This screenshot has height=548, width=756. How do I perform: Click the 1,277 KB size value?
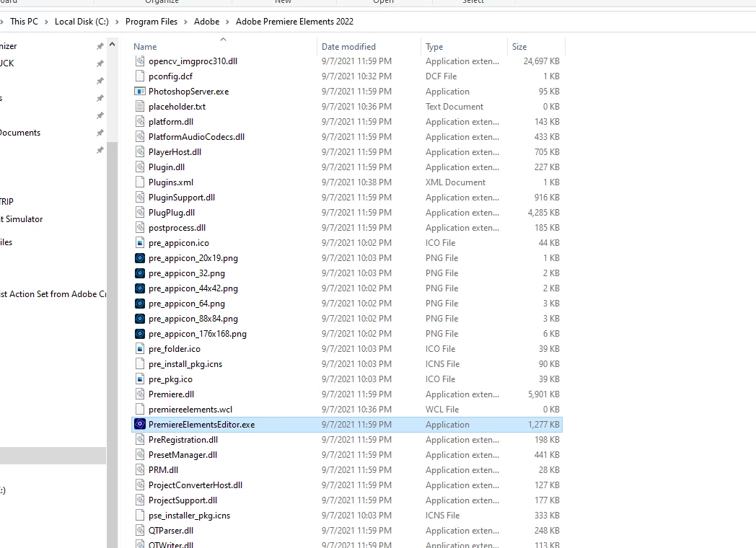coord(544,425)
